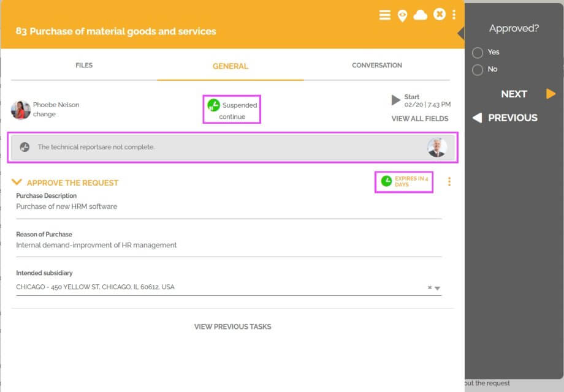The height and width of the screenshot is (392, 564).
Task: Click the continue link under Suspended
Action: (232, 116)
